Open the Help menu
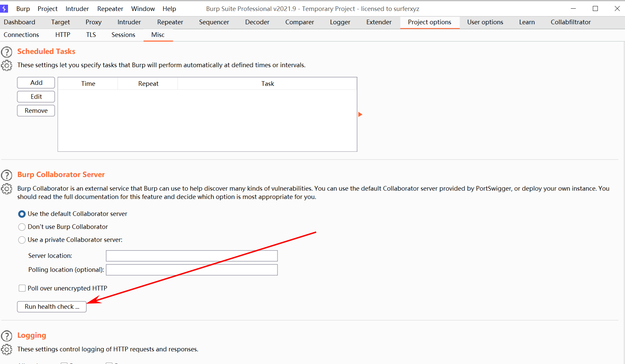Viewport: 625px width, 364px height. (169, 9)
